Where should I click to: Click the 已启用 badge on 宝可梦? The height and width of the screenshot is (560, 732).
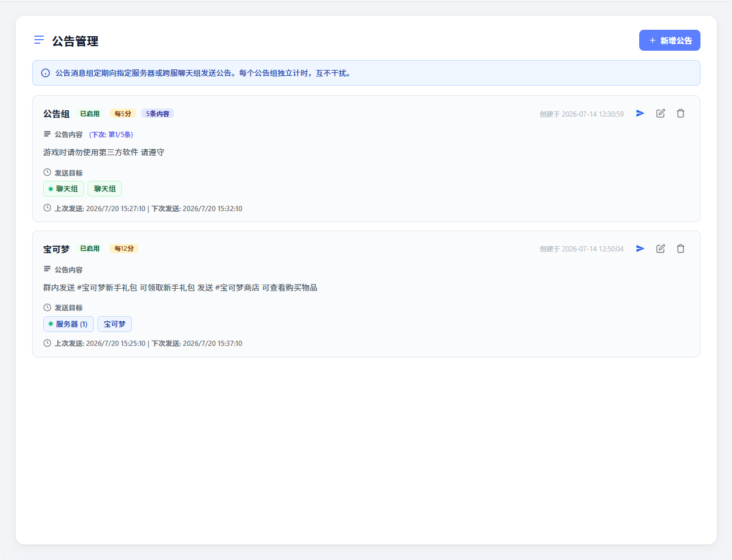tap(90, 249)
